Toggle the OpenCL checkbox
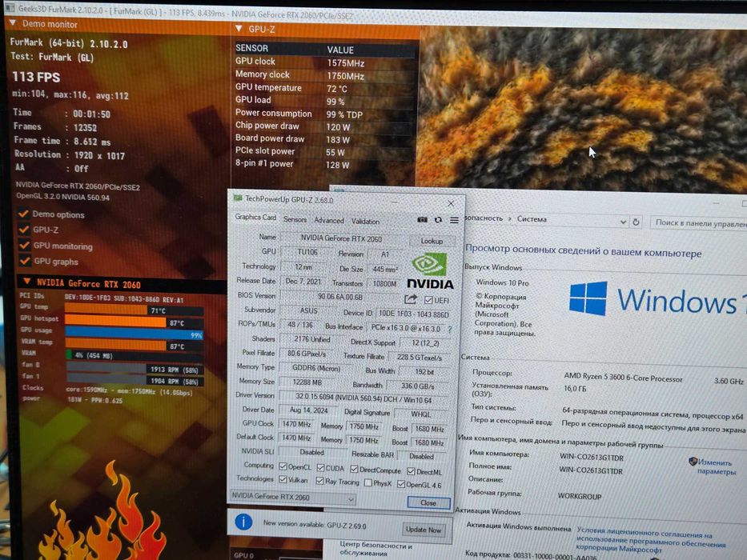 tap(283, 466)
